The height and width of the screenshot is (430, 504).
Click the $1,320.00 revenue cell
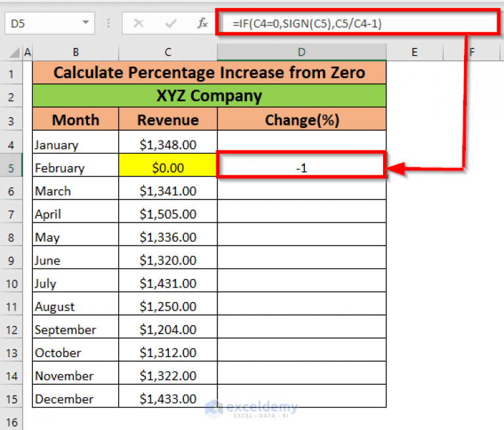coord(168,258)
